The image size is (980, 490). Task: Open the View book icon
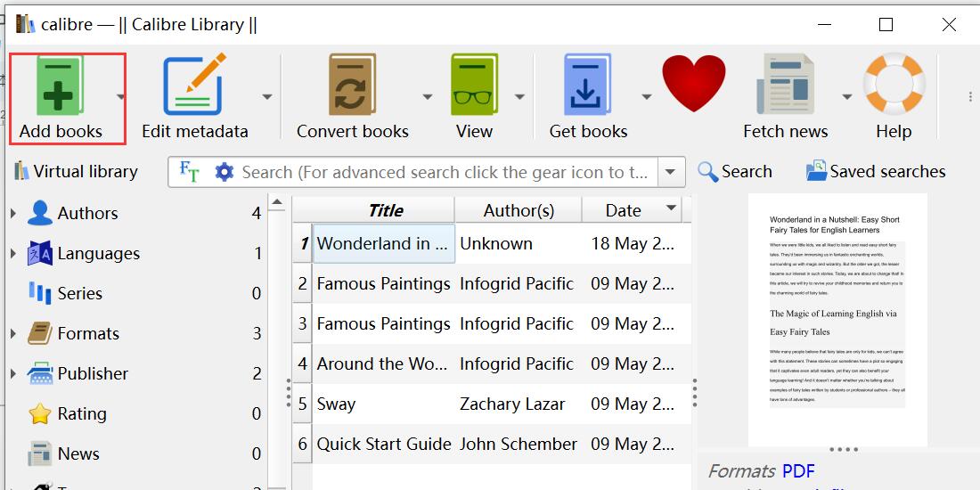click(x=474, y=86)
